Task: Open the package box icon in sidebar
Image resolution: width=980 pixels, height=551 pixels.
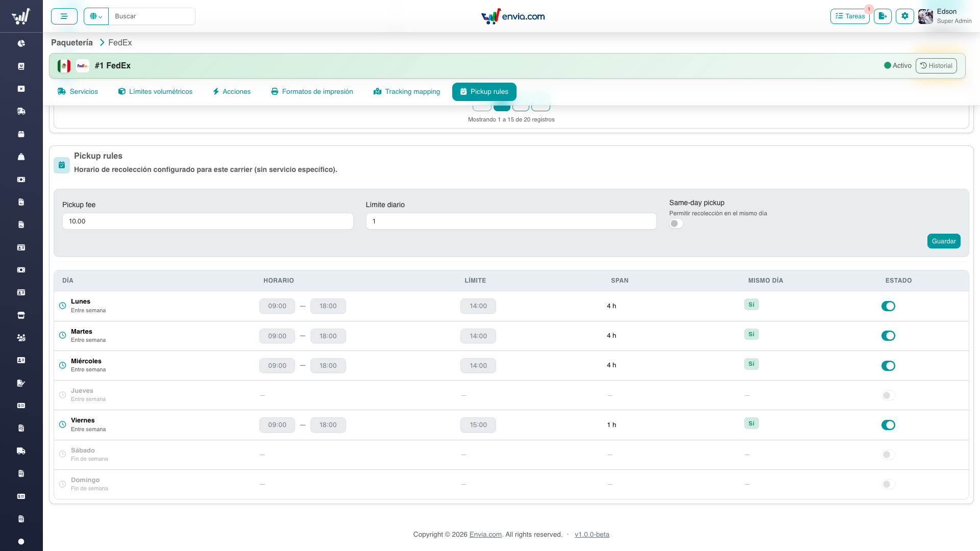Action: click(21, 134)
